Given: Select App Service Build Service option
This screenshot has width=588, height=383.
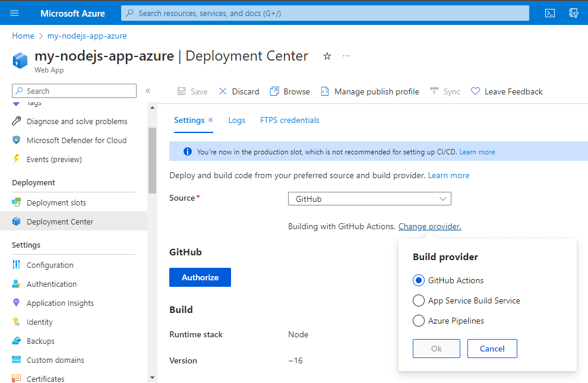Looking at the screenshot, I should (418, 300).
